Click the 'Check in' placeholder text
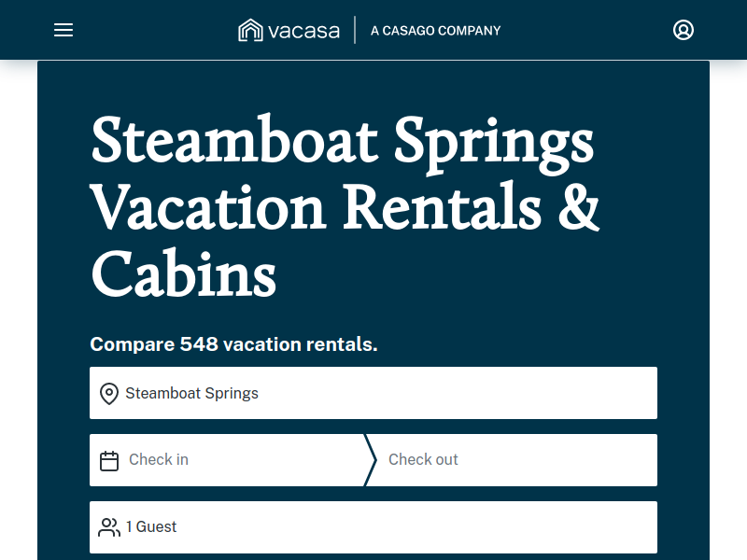 pyautogui.click(x=159, y=459)
